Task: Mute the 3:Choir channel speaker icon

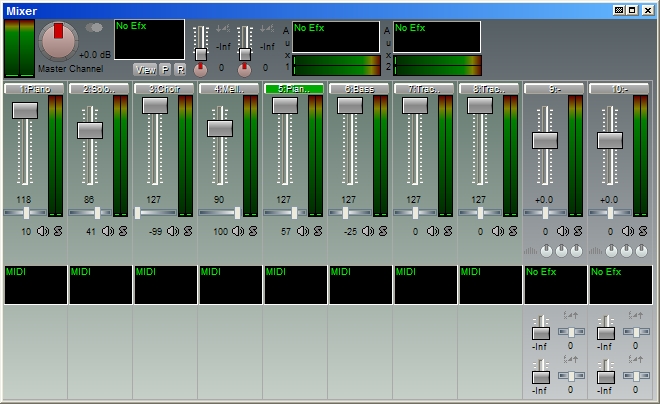Action: [x=173, y=231]
